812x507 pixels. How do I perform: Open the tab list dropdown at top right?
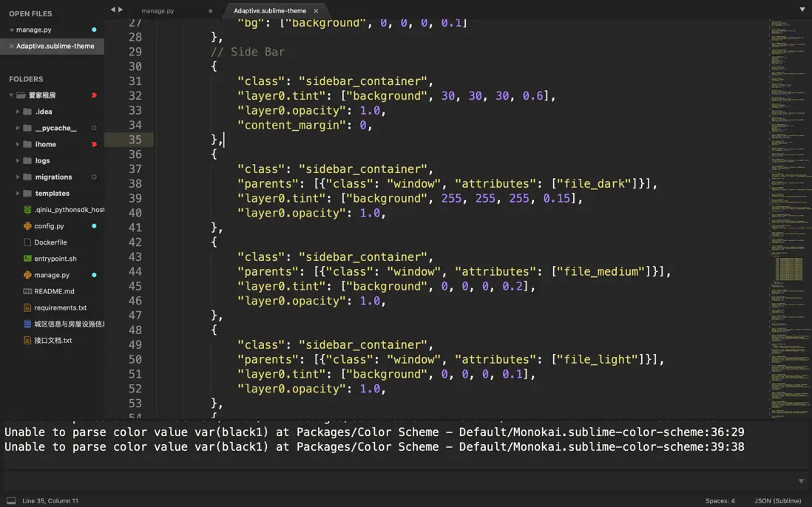click(x=802, y=10)
